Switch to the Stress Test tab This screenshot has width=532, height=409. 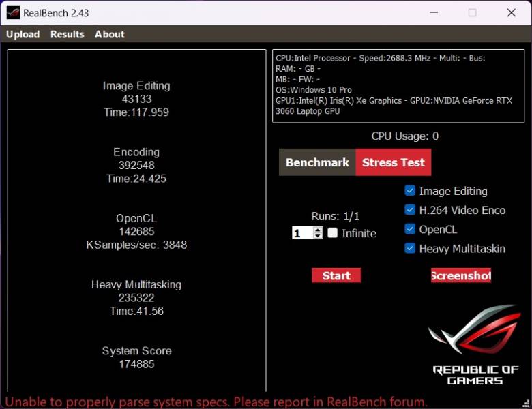pos(394,162)
